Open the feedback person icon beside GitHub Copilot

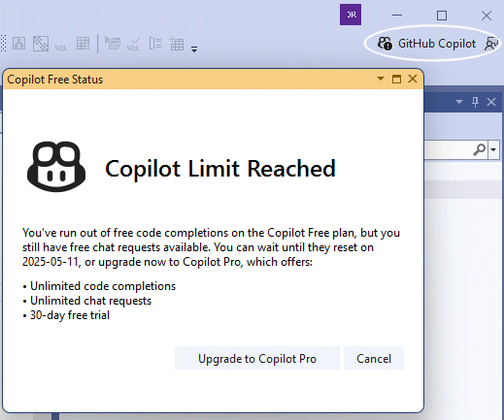click(x=491, y=44)
